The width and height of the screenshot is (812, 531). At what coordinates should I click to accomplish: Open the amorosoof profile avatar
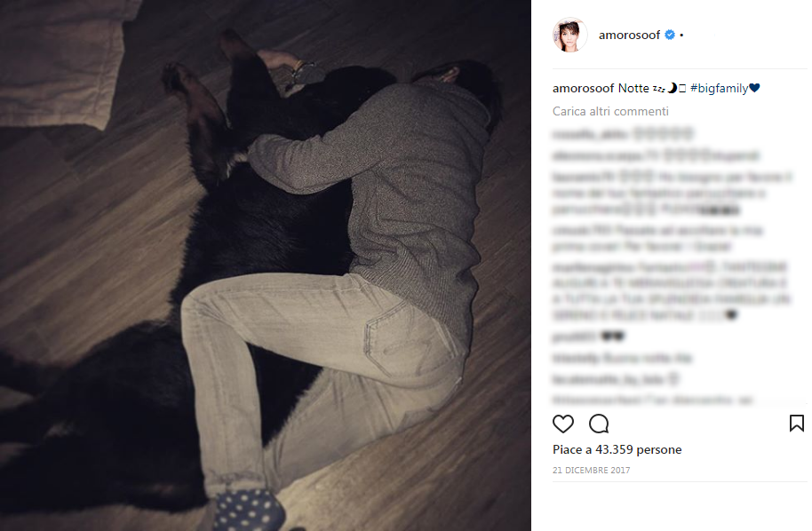click(x=569, y=35)
